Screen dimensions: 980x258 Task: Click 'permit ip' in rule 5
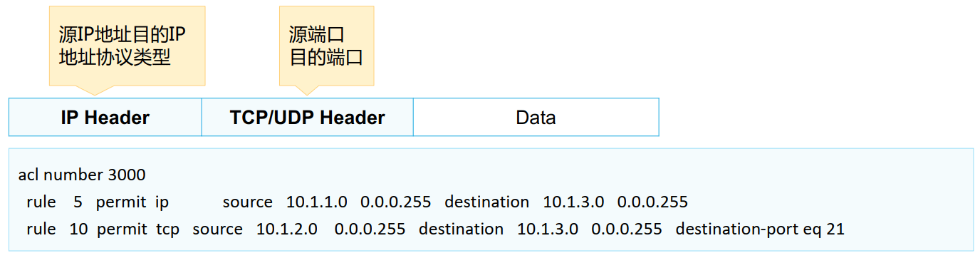click(133, 202)
